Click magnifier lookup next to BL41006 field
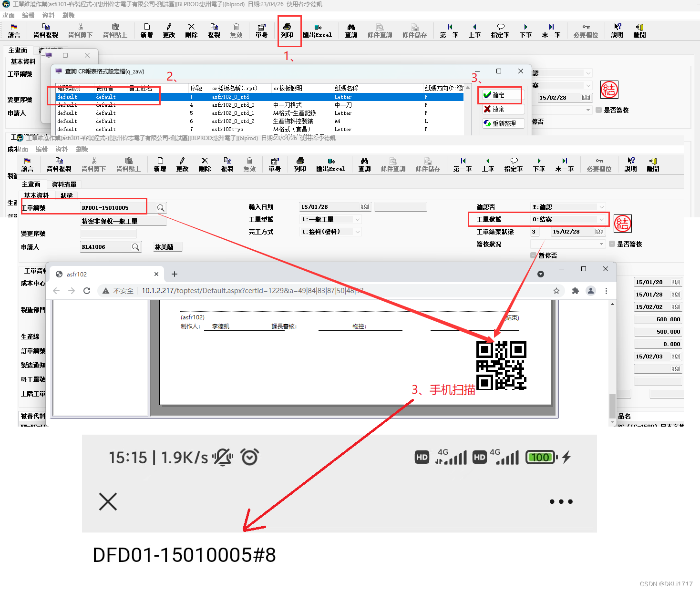 136,247
